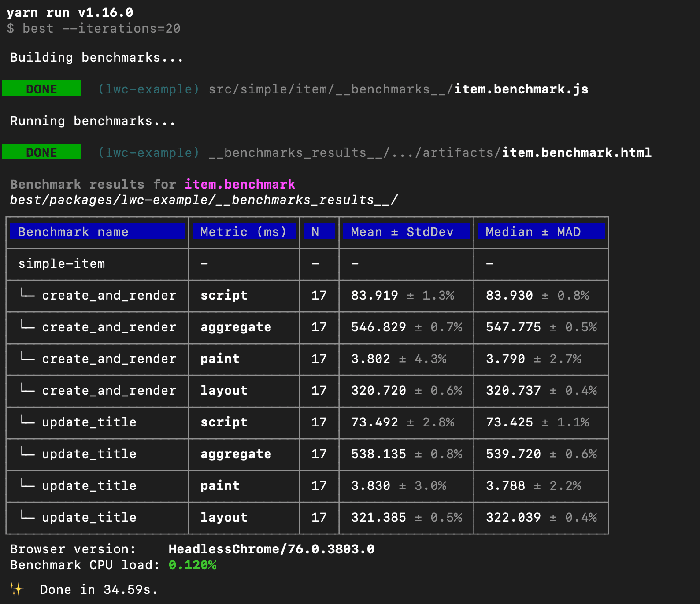Click the green DONE badge beside item.benchmark.js

click(42, 89)
